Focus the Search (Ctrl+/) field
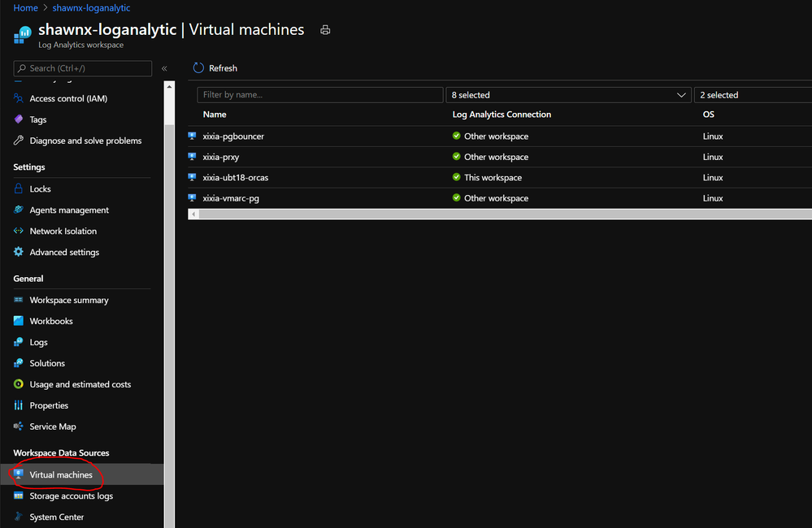This screenshot has height=528, width=812. pos(83,68)
